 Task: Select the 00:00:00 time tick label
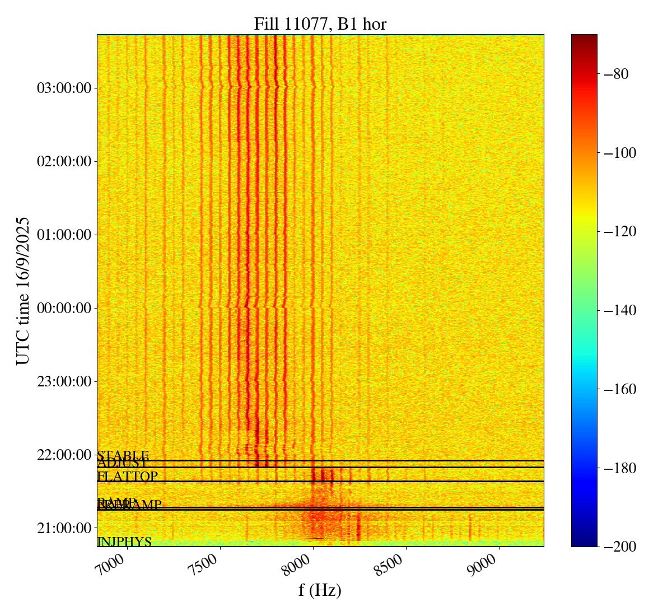coord(64,308)
